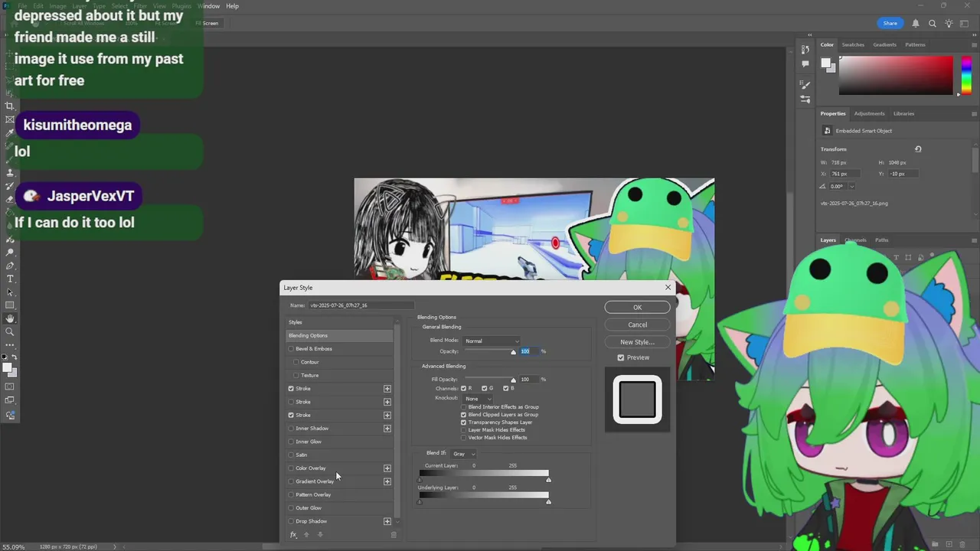The width and height of the screenshot is (980, 551).
Task: Click the blue Share button
Action: tap(890, 24)
